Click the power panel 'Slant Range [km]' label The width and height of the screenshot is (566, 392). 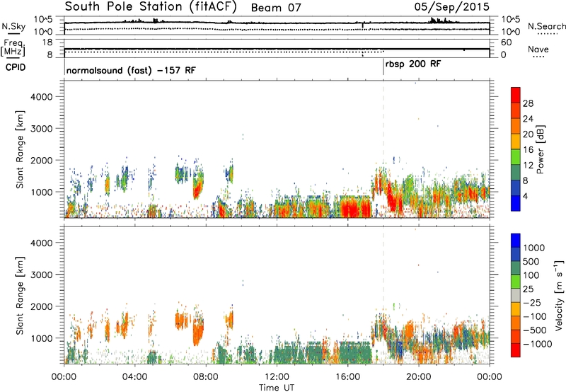[20, 149]
